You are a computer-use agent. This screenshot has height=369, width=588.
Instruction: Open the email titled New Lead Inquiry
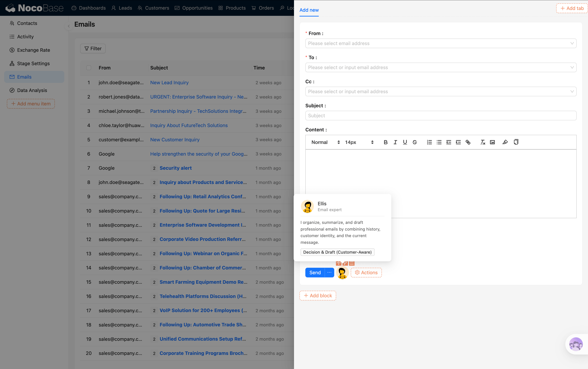point(169,83)
